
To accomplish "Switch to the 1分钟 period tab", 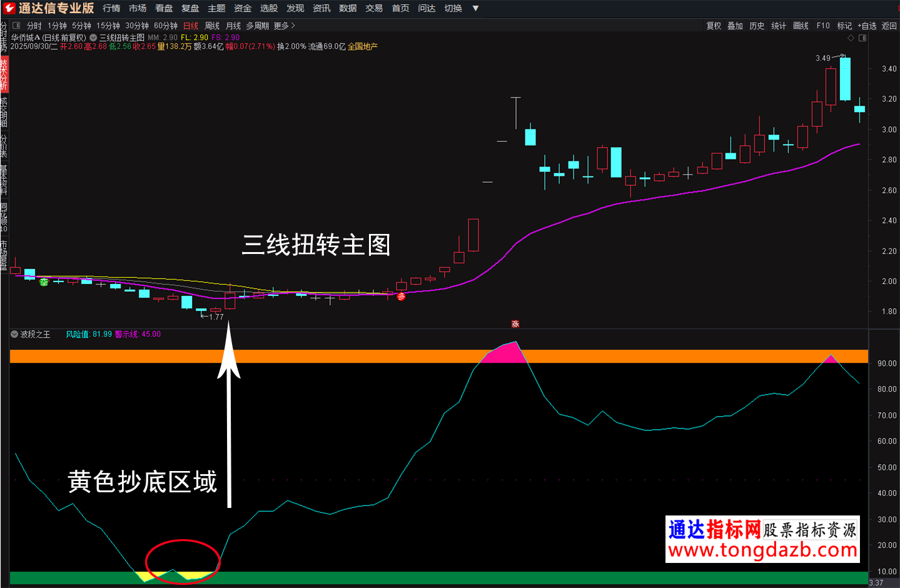I will 57,26.
